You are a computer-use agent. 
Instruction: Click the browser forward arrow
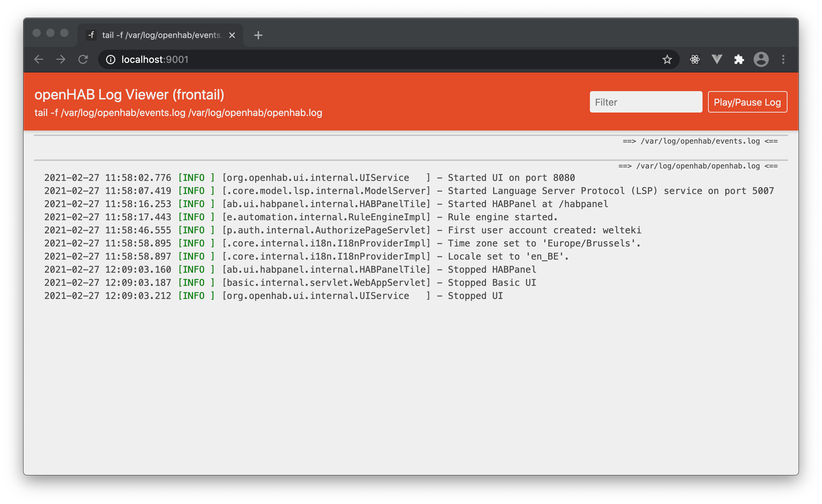[61, 59]
